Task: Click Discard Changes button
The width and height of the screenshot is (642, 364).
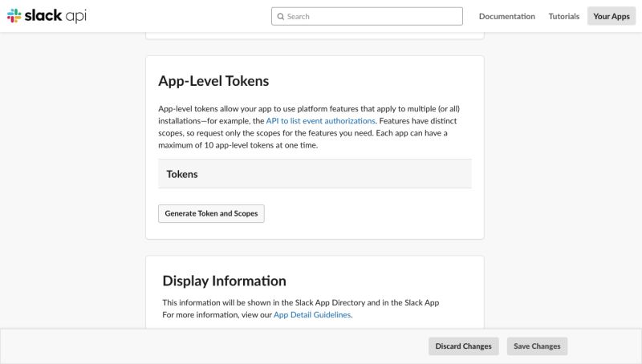Action: pyautogui.click(x=464, y=346)
